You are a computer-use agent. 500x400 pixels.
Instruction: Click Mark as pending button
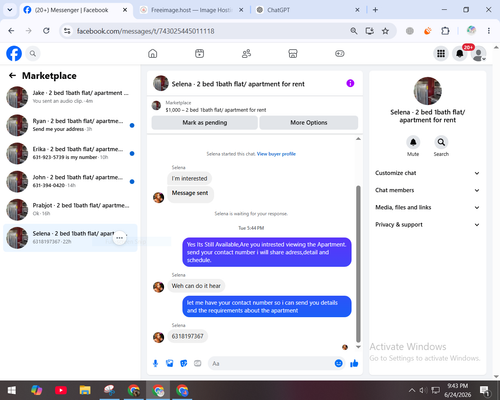click(205, 123)
